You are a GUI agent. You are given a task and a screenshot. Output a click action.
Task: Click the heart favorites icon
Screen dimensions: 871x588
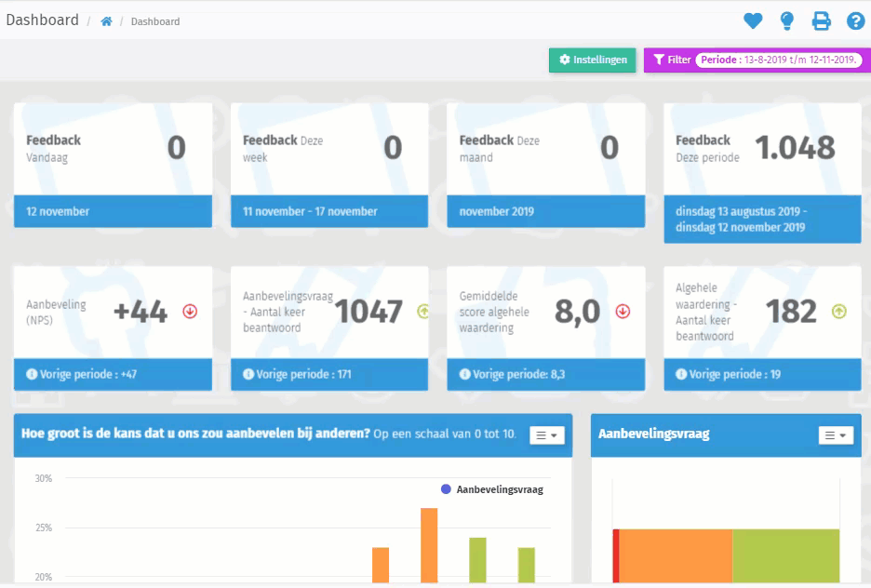(x=753, y=21)
